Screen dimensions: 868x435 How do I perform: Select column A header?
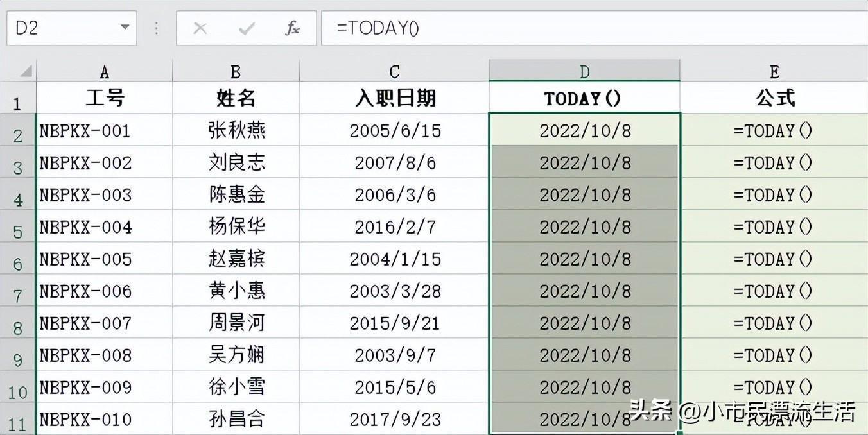point(104,71)
